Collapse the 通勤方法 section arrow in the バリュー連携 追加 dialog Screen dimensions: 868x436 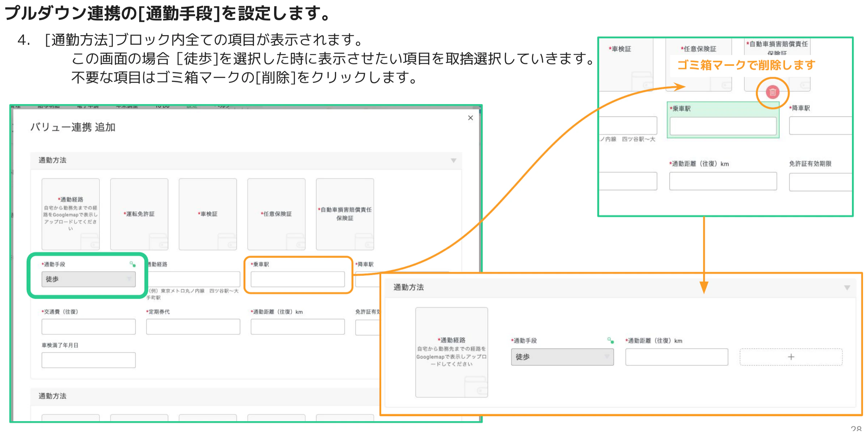coord(453,160)
